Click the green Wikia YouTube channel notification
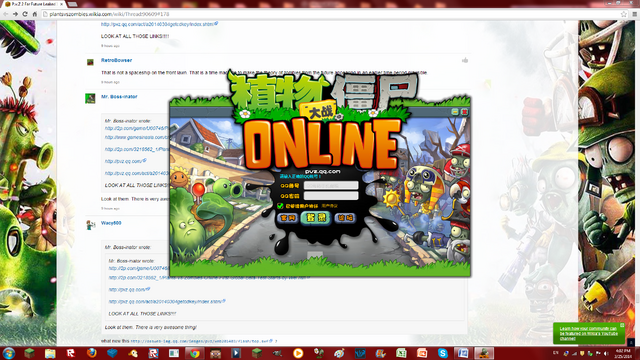This screenshot has height=360, width=640. pyautogui.click(x=588, y=333)
